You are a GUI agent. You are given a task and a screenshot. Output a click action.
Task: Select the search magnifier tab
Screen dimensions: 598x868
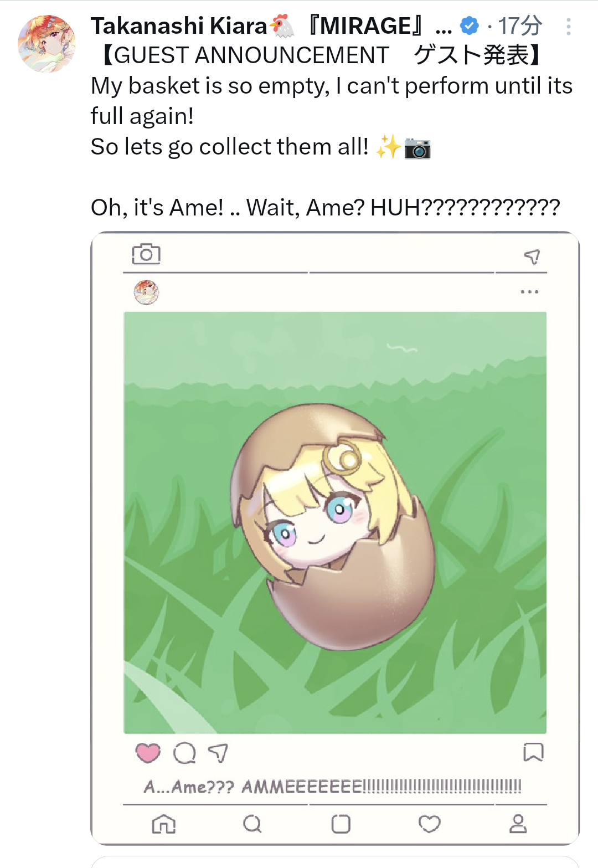pos(252,824)
